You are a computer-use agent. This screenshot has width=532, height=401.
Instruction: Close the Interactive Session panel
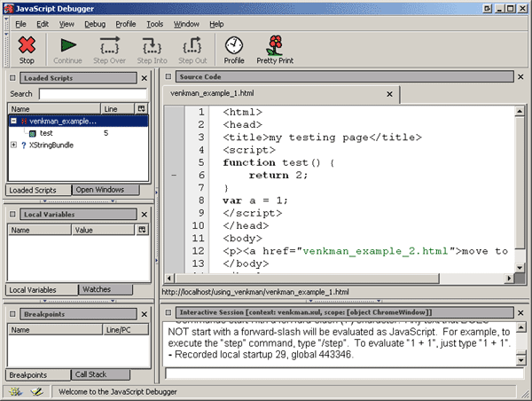coord(520,312)
